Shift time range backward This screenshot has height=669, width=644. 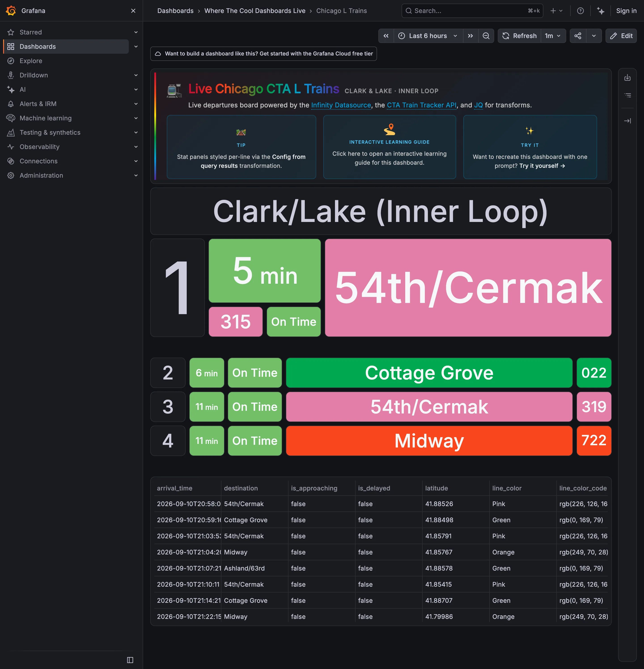[x=386, y=36]
